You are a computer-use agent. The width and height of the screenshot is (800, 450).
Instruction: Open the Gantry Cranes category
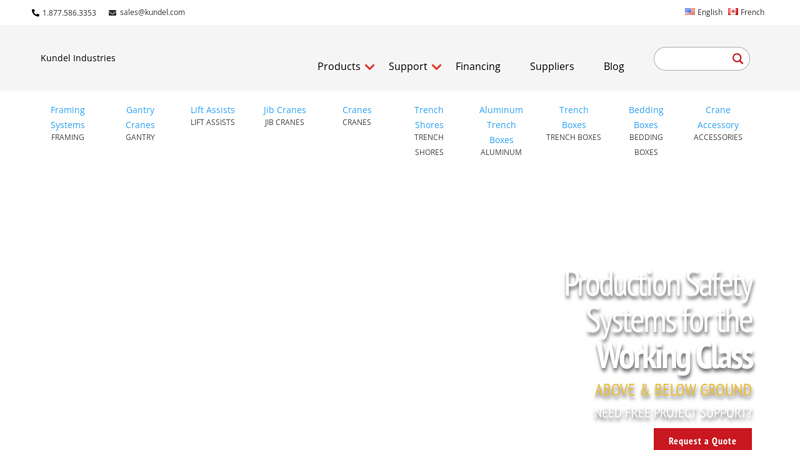140,117
